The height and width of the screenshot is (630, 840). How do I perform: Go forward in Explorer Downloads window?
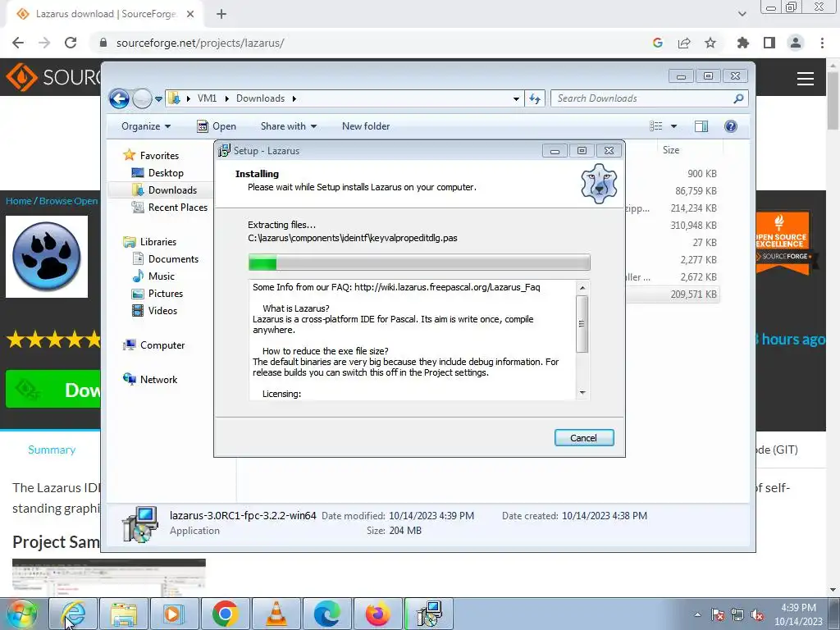point(142,98)
